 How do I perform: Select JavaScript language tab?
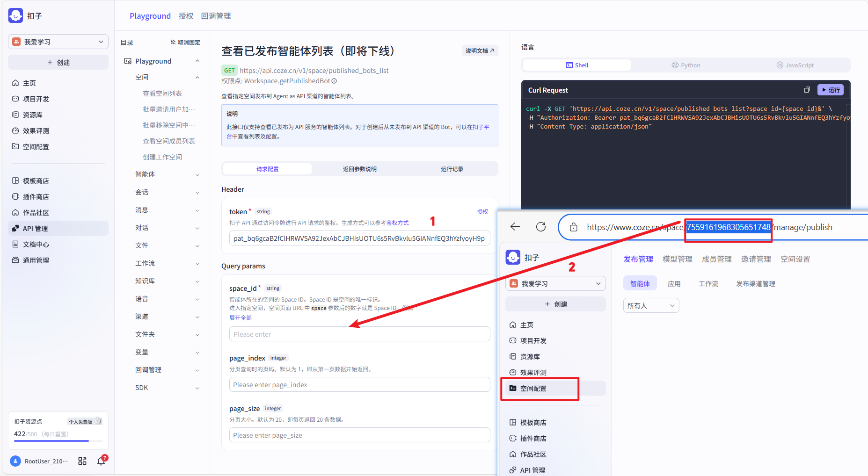click(795, 65)
